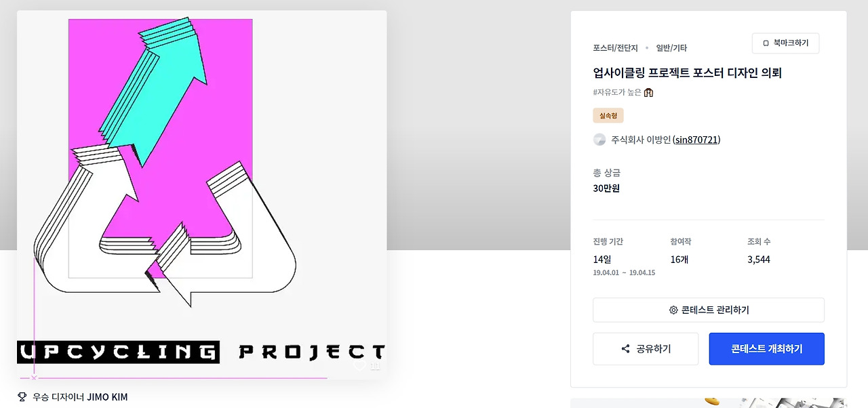
Task: Click the 콘테스트 개최하기 button
Action: click(767, 349)
